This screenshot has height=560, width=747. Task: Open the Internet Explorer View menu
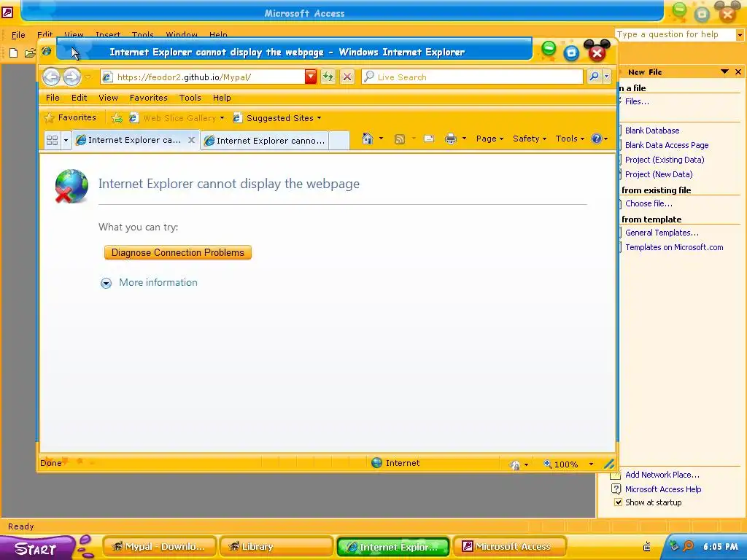[x=108, y=98]
